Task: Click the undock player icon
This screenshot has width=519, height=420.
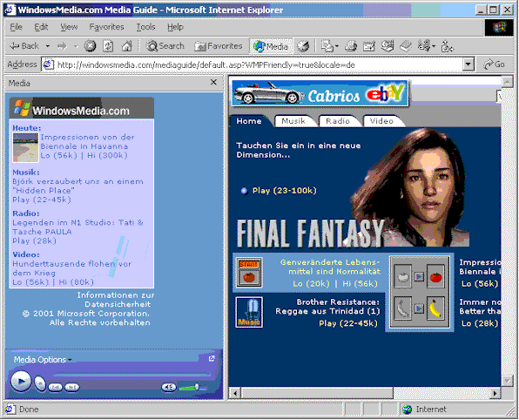Action: pyautogui.click(x=212, y=358)
